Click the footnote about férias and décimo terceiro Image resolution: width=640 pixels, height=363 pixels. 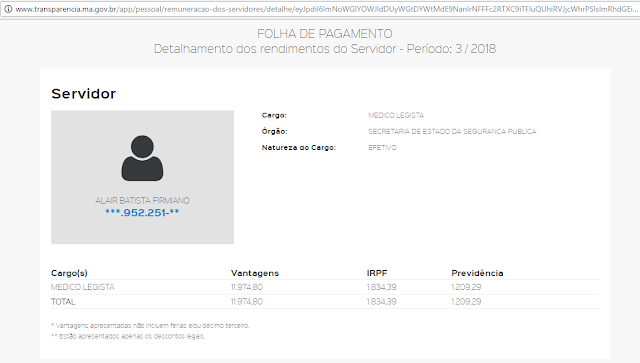point(150,325)
